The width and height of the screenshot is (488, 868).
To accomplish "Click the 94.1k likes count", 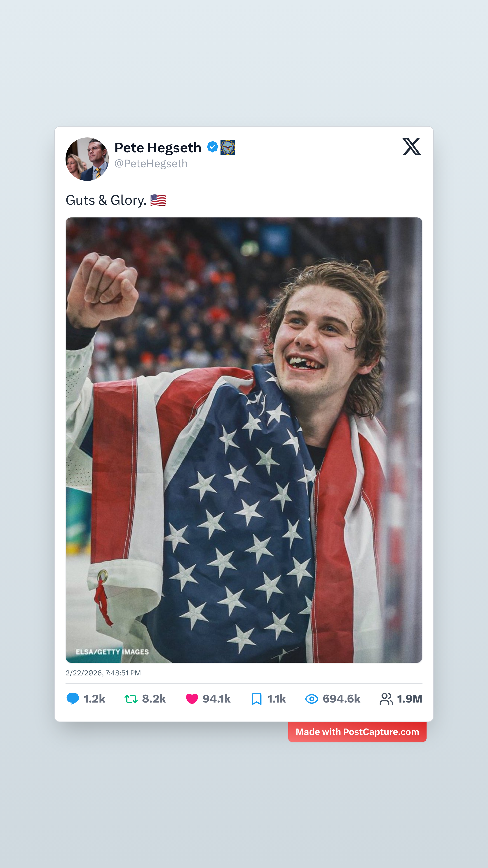I will pos(217,699).
